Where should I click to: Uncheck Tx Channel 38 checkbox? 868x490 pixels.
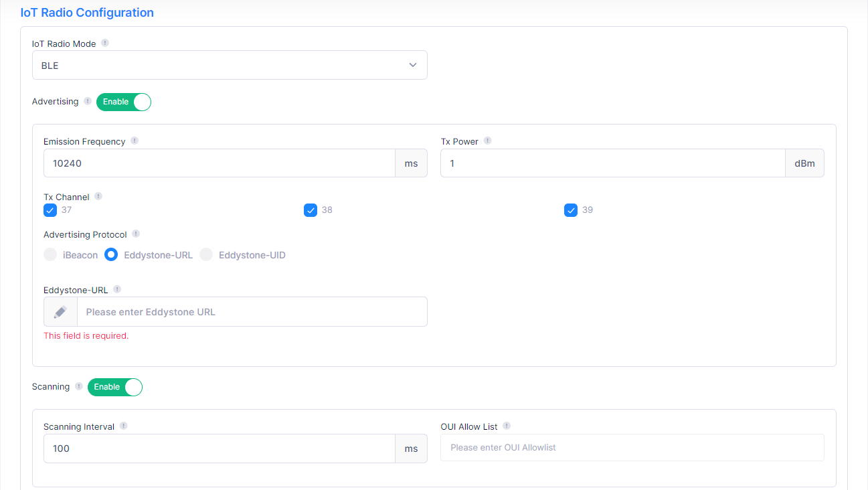(x=311, y=210)
